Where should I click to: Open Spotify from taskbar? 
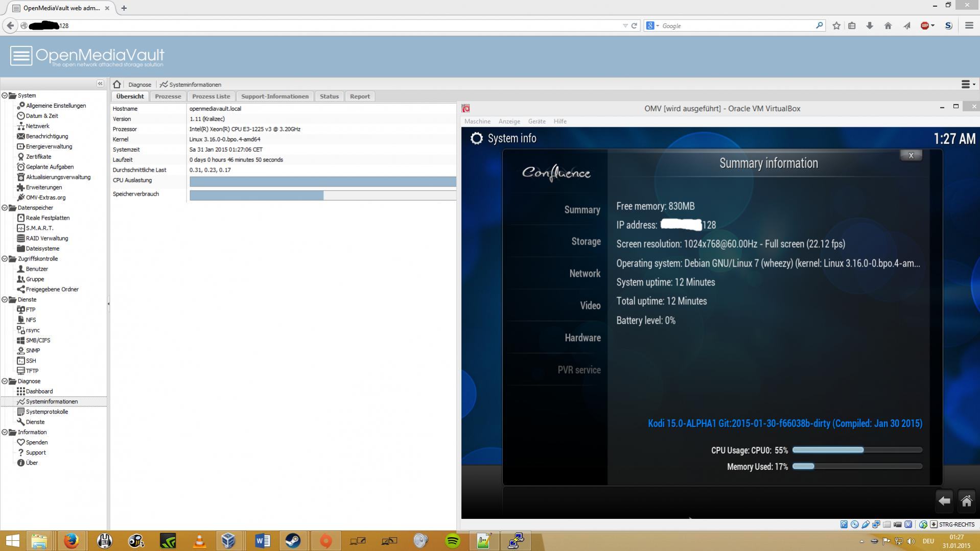[453, 541]
